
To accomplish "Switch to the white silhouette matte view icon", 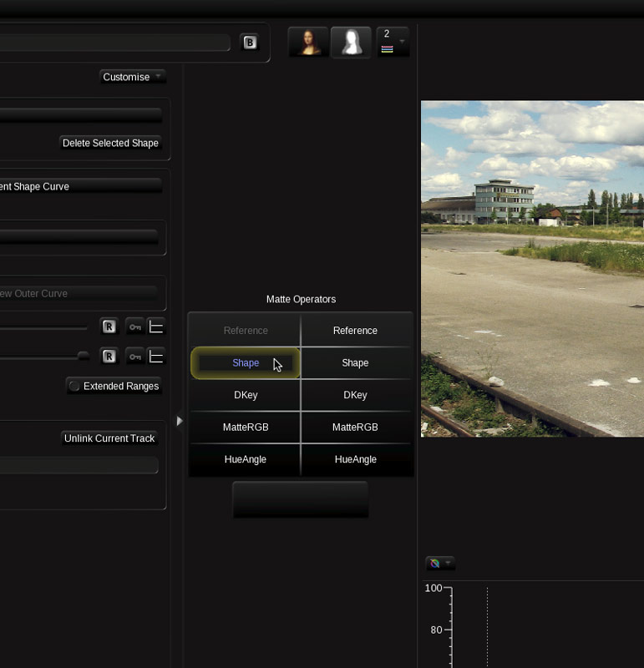I will coord(351,42).
